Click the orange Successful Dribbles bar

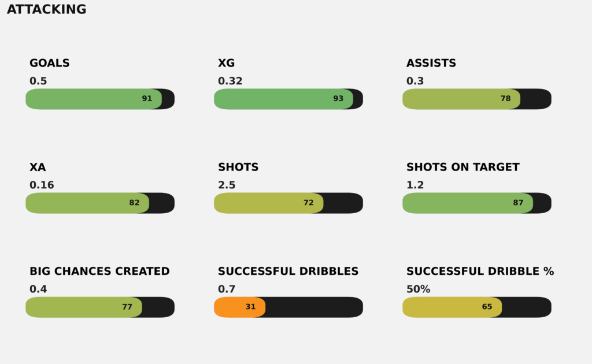240,307
